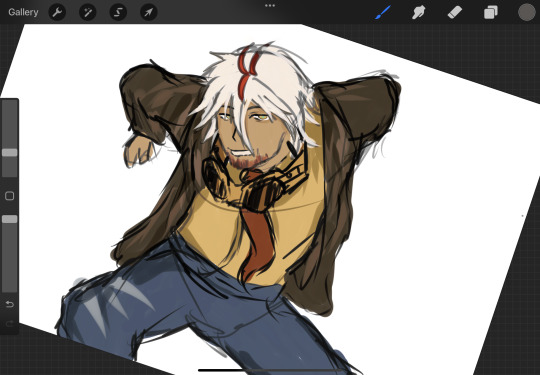Redo the last undone stroke
This screenshot has height=375, width=540.
(x=10, y=323)
